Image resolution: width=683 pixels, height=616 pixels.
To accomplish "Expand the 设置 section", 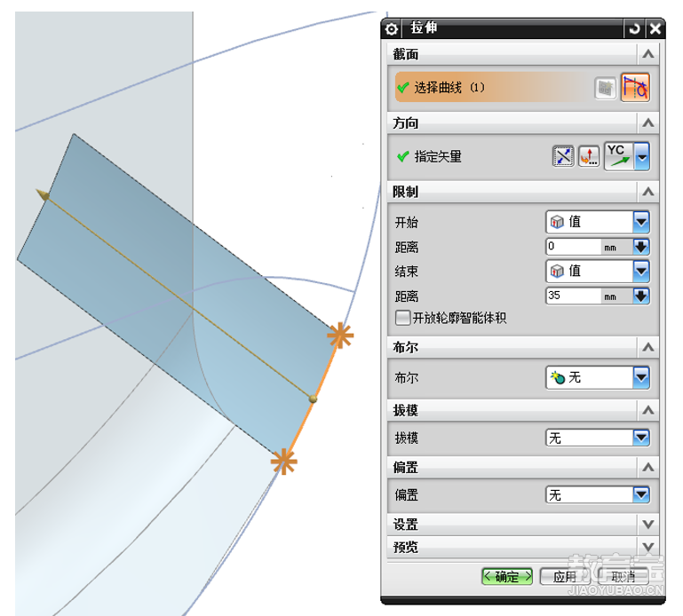I will pyautogui.click(x=648, y=525).
